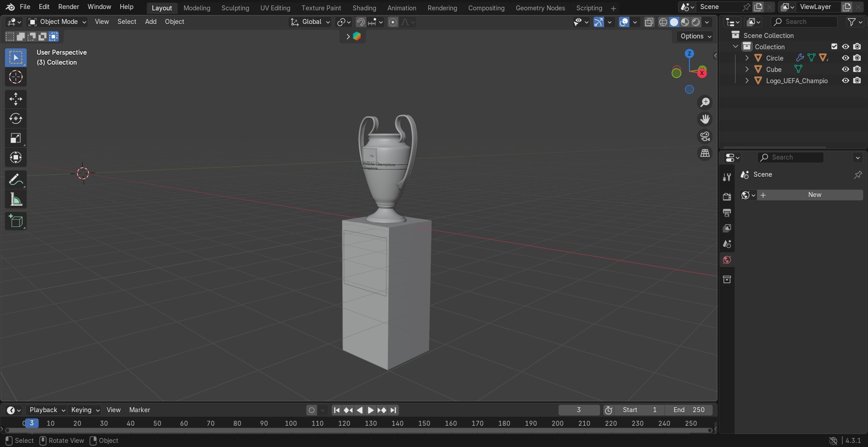Open the Tool properties tab

[x=727, y=177]
